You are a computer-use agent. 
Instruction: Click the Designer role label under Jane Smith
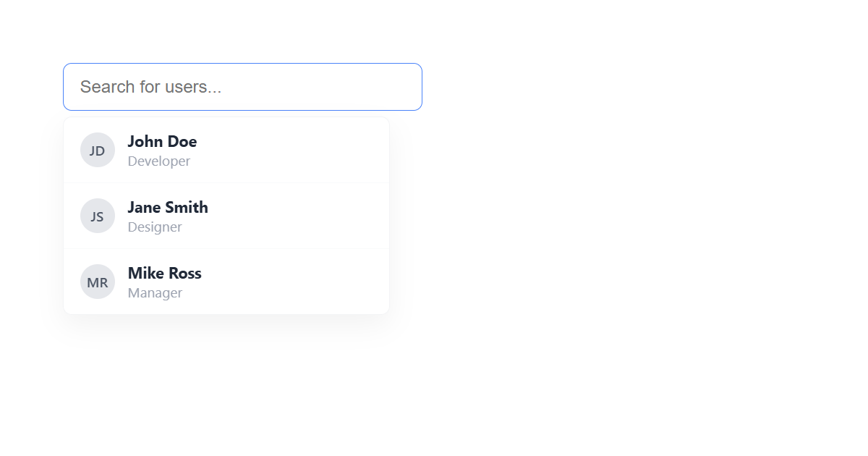[x=155, y=227]
